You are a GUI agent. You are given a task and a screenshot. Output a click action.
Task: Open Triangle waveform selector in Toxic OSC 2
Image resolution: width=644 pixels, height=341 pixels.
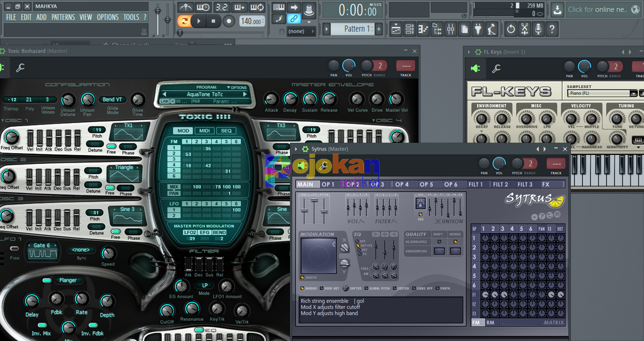pyautogui.click(x=124, y=173)
